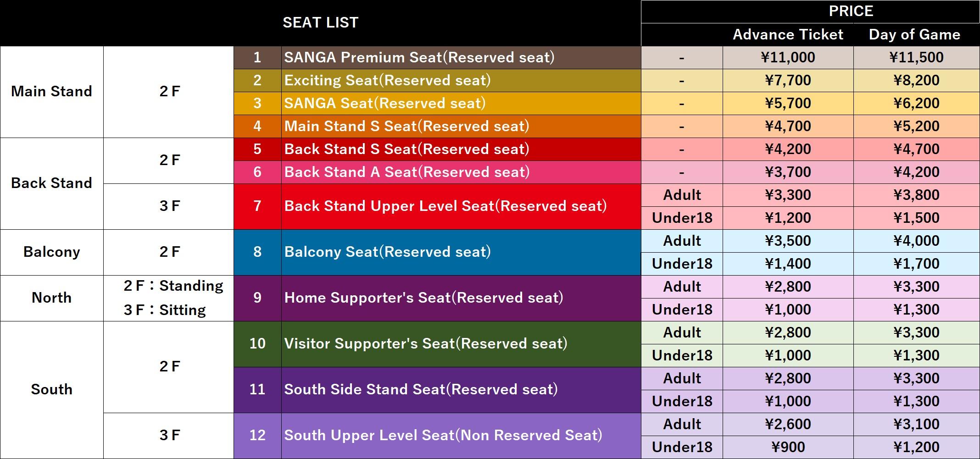Click the orange SANGA Seat number 3 cell
This screenshot has height=459, width=980.
257,103
